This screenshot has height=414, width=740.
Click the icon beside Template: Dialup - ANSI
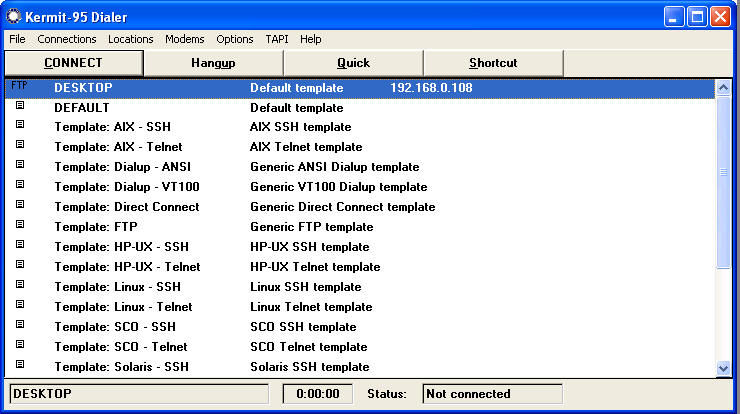click(19, 166)
